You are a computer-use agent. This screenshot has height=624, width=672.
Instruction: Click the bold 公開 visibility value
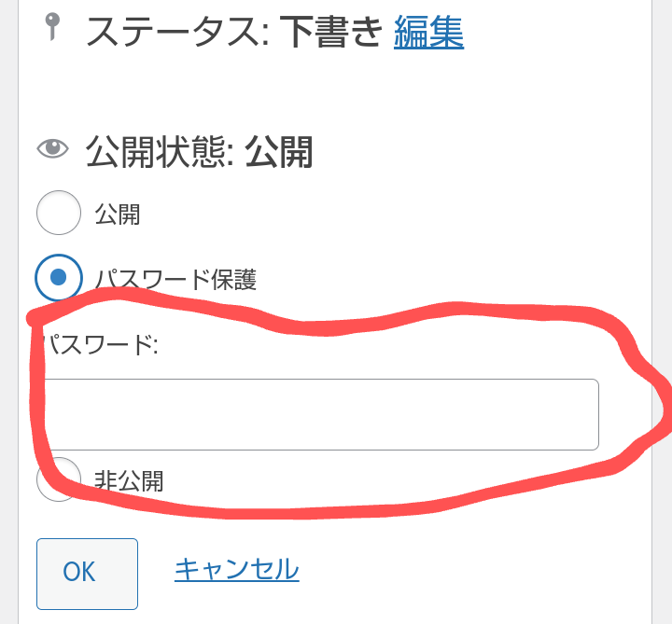[278, 152]
